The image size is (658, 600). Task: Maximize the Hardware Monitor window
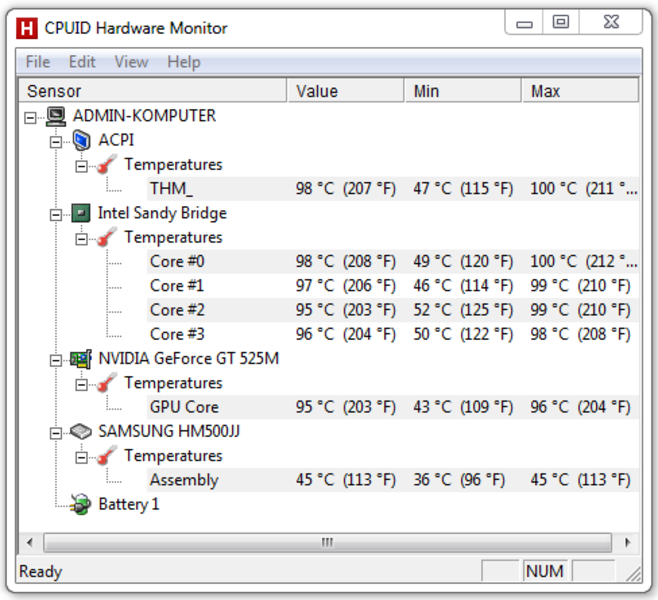[561, 22]
